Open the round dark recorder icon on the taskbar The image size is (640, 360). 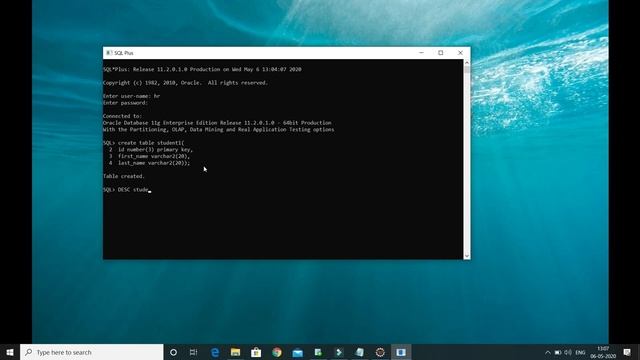click(380, 352)
